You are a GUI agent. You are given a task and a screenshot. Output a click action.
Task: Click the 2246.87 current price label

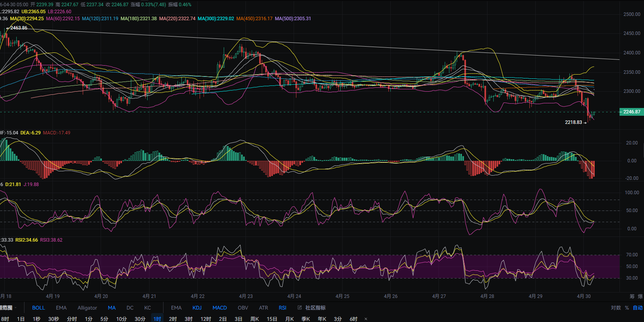tap(632, 112)
